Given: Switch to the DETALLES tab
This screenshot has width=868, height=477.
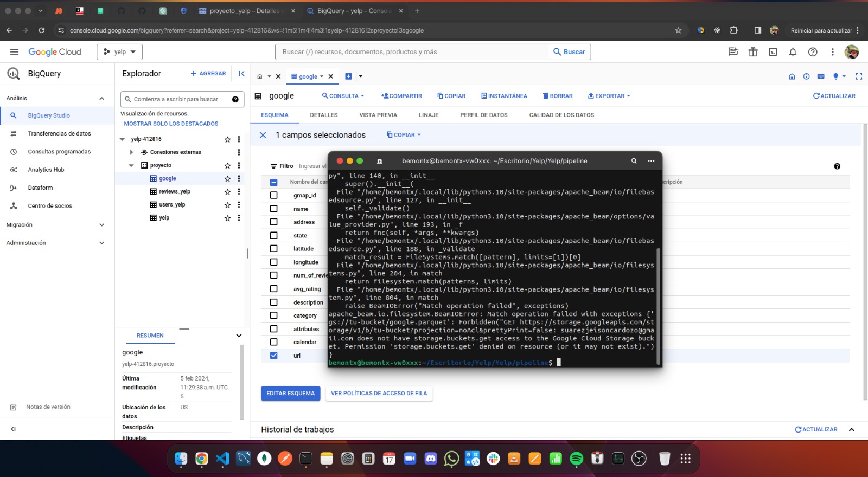Looking at the screenshot, I should click(x=324, y=115).
